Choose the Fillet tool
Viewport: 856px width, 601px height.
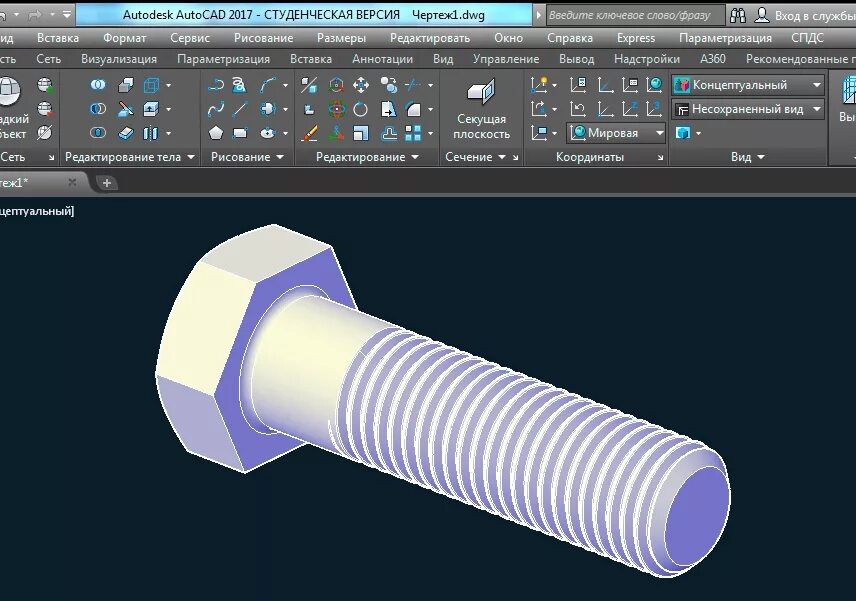pos(413,109)
